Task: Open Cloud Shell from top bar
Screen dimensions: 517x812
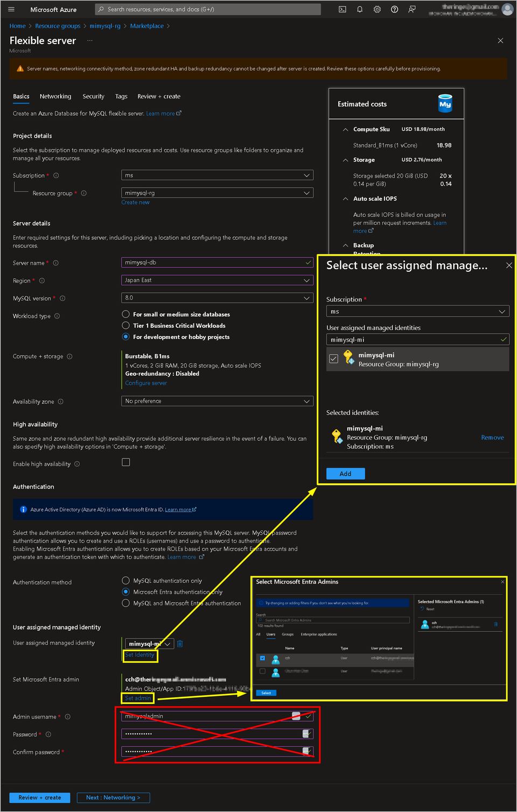Action: pos(342,9)
